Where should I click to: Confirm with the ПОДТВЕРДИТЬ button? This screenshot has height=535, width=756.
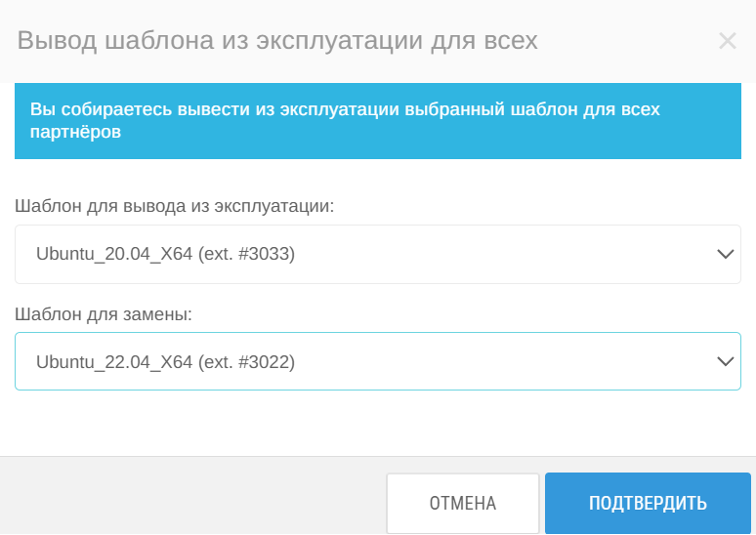(648, 503)
